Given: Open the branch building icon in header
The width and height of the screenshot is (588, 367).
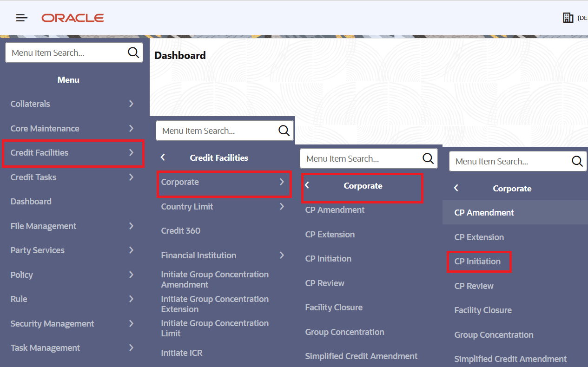Looking at the screenshot, I should pos(568,18).
